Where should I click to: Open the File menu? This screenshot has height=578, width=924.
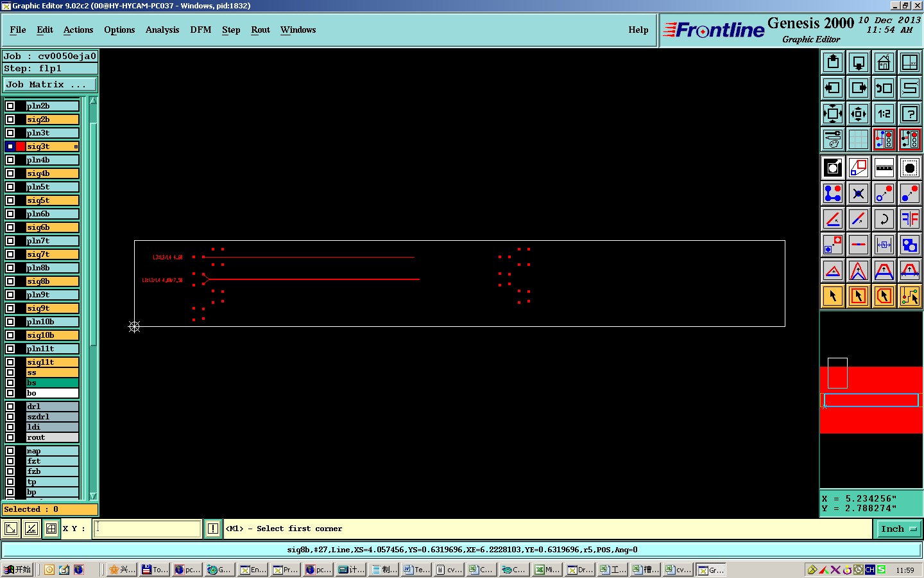18,30
